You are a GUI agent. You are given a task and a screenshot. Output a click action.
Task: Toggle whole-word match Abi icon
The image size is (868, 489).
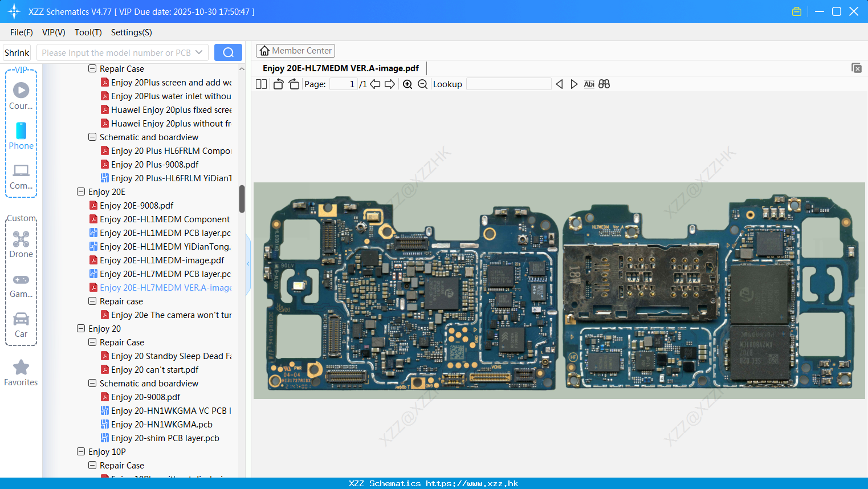[x=589, y=84]
